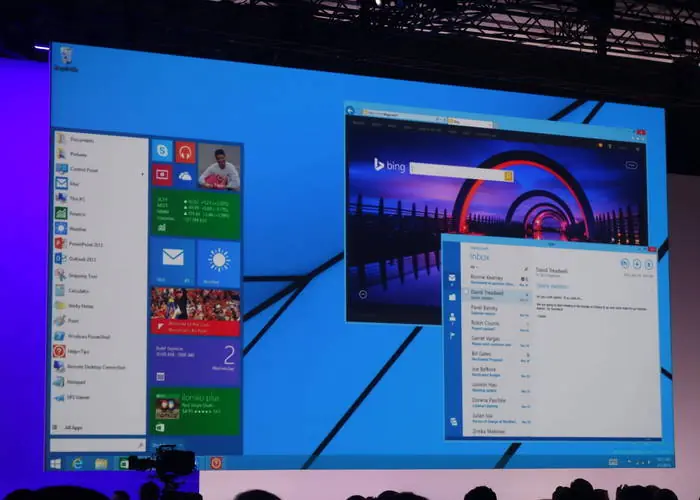Image resolution: width=700 pixels, height=500 pixels.
Task: Click the New message plus button
Action: coord(637,264)
